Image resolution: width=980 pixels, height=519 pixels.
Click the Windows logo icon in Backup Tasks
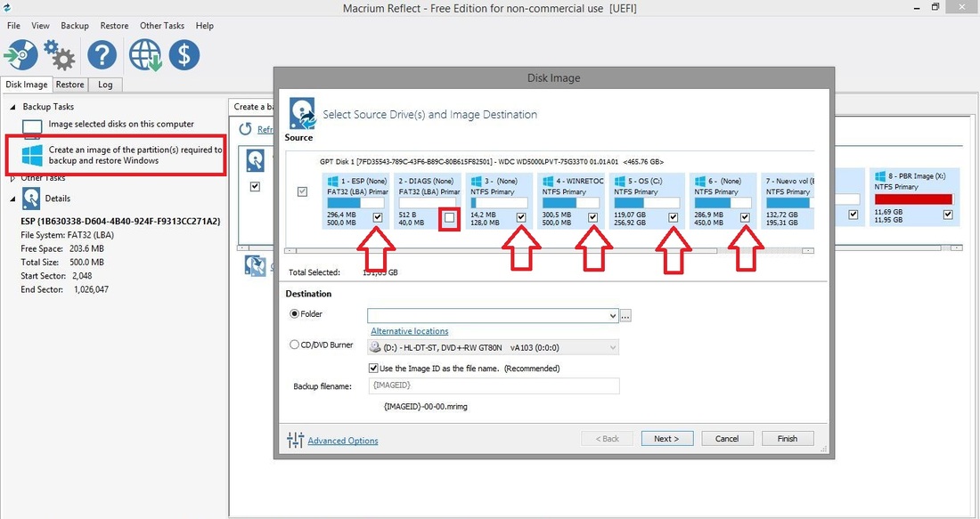pyautogui.click(x=32, y=155)
